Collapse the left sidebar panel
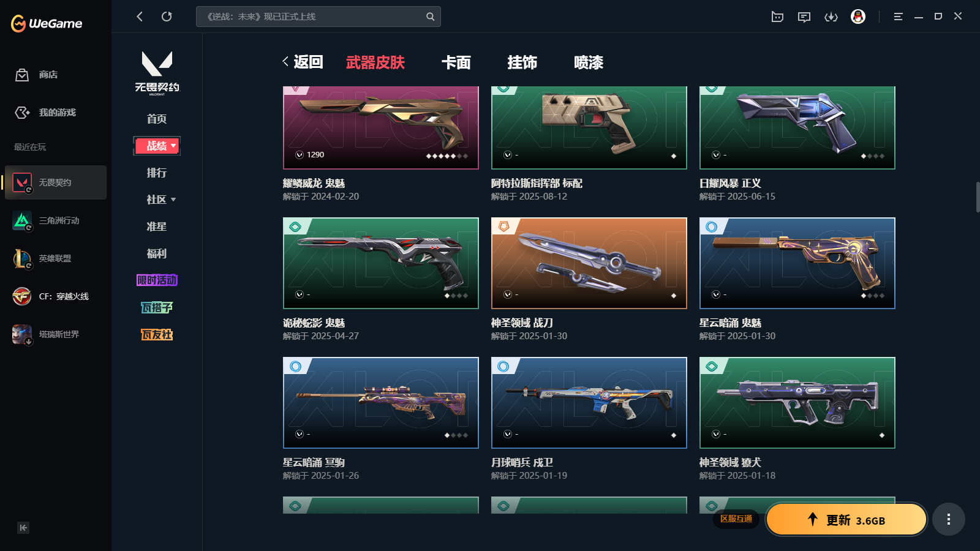The image size is (980, 551). coord(23,528)
